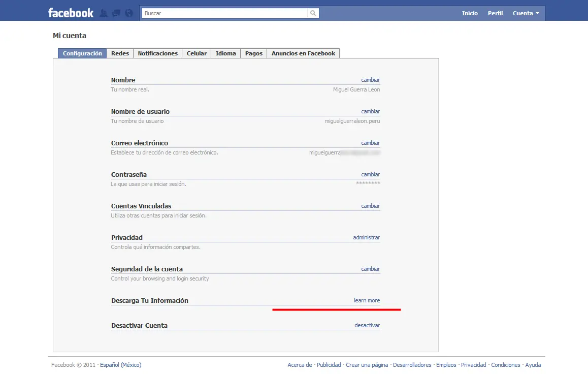The width and height of the screenshot is (588, 374).
Task: Open Publicidad footer link
Action: [329, 365]
